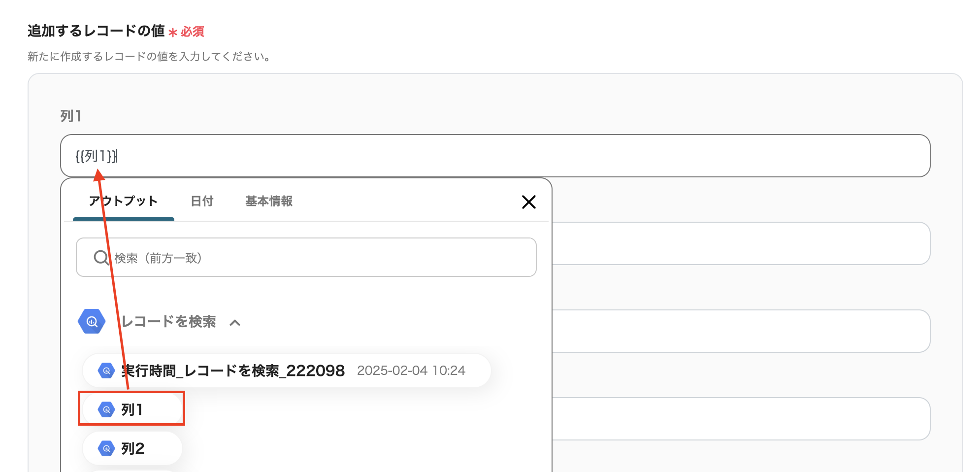Viewport: 980px width, 472px height.
Task: Choose 実行時間_レコードを検索_222098 output
Action: pyautogui.click(x=233, y=371)
